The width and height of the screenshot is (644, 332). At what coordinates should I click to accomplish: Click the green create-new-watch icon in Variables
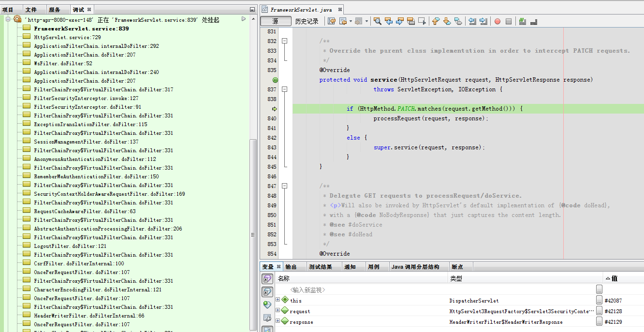(267, 304)
